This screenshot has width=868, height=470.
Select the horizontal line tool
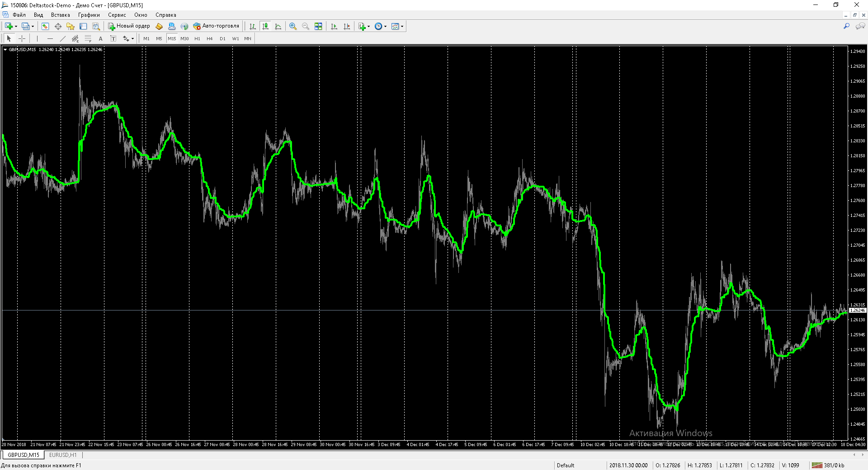click(x=50, y=39)
